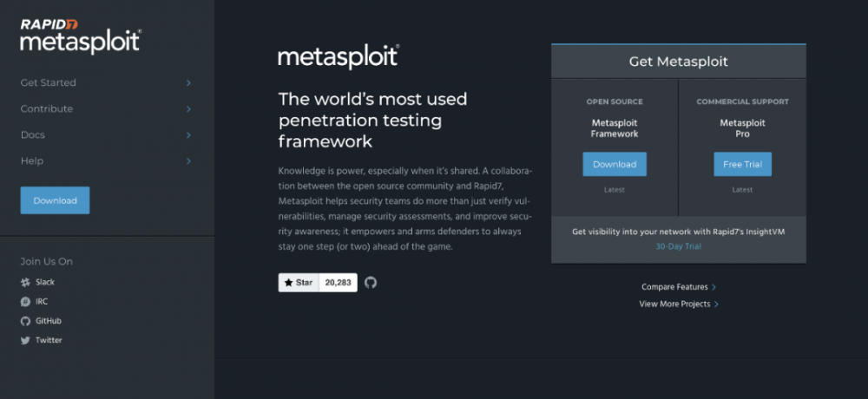Click the GitHub icon beside star count
This screenshot has height=399, width=868.
point(371,283)
